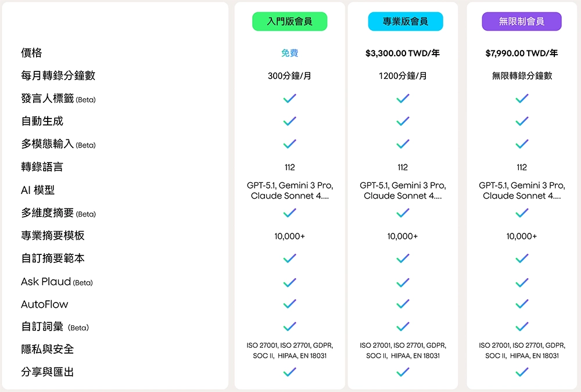Click 分享與匯出 checkmark in 無限制 column
The height and width of the screenshot is (392, 581).
[x=522, y=372]
